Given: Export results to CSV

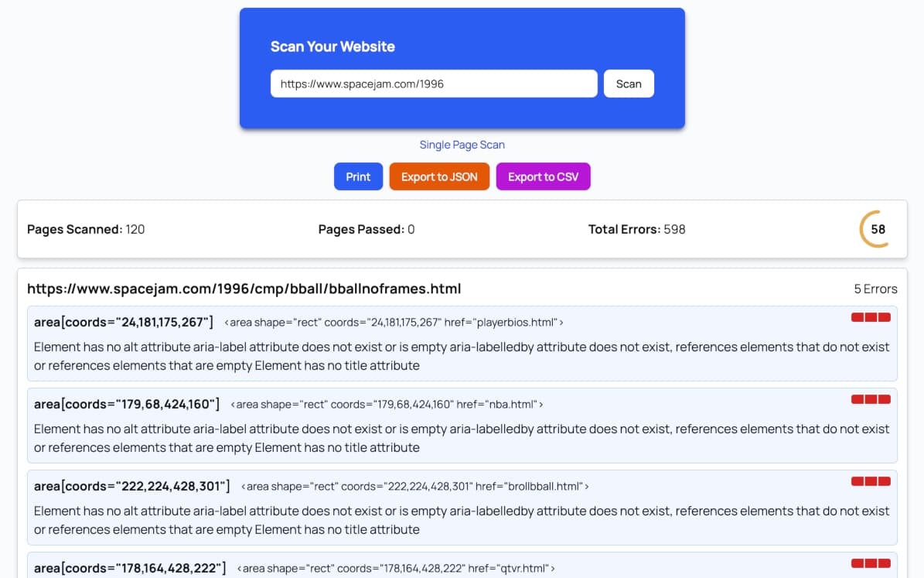Looking at the screenshot, I should tap(543, 176).
